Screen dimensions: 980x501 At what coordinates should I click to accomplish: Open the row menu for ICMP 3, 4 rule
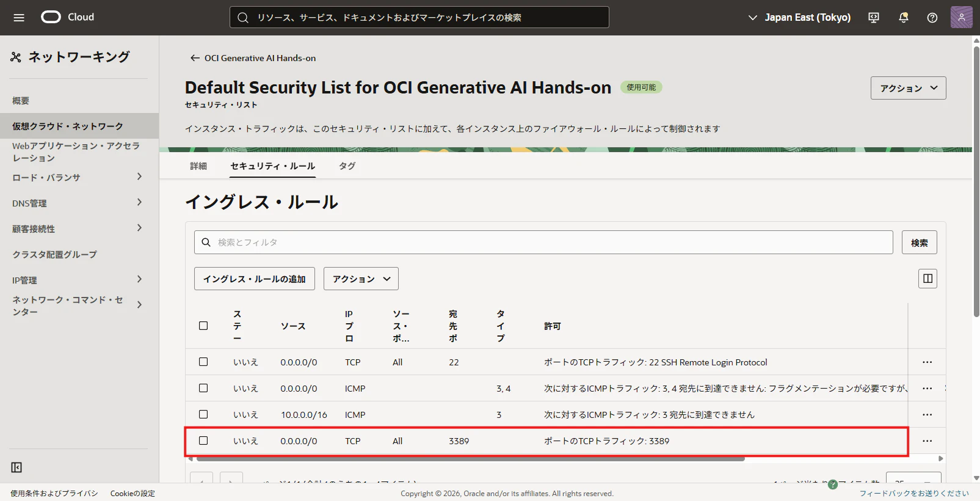coord(927,389)
